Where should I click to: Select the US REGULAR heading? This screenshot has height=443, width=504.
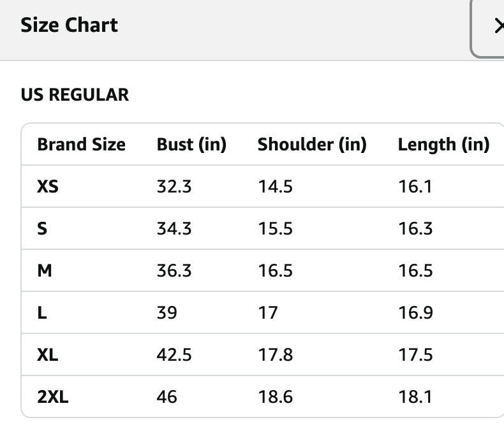click(x=75, y=95)
